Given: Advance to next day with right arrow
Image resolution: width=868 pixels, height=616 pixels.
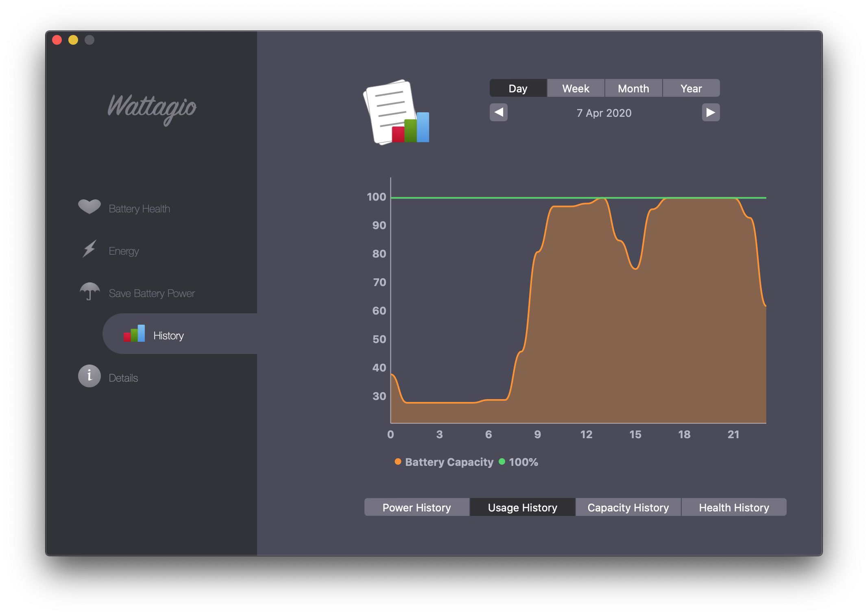Looking at the screenshot, I should coord(711,112).
